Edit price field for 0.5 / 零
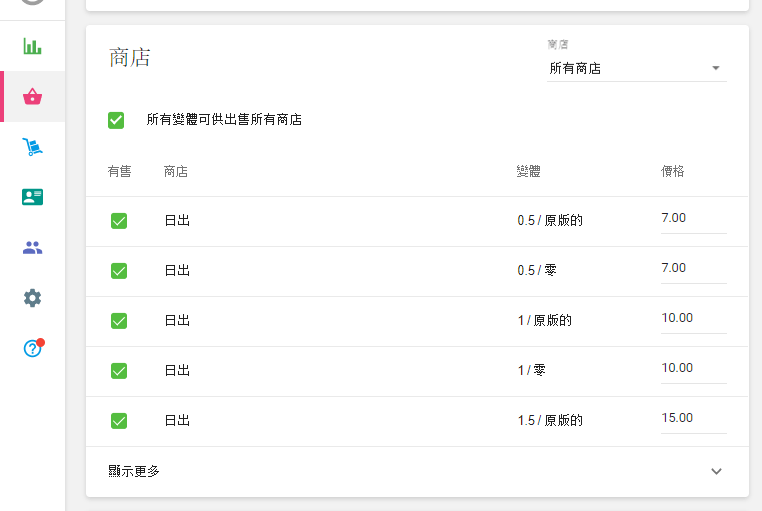Screen dimensions: 762x511 coord(693,269)
